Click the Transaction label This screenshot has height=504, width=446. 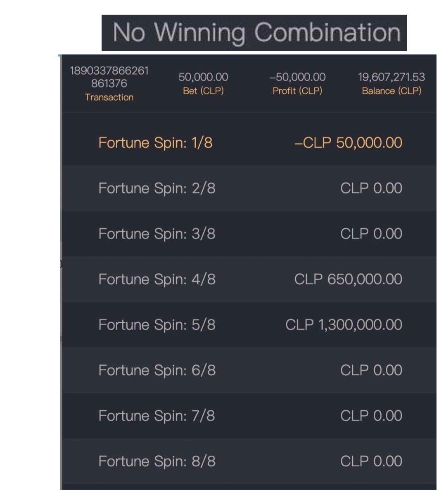pyautogui.click(x=109, y=97)
